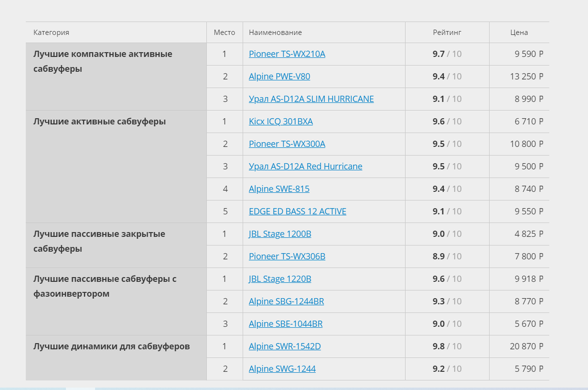Visit the Alpine SBE-1044BR link
Viewport: 588px width, 390px height.
[x=286, y=324]
